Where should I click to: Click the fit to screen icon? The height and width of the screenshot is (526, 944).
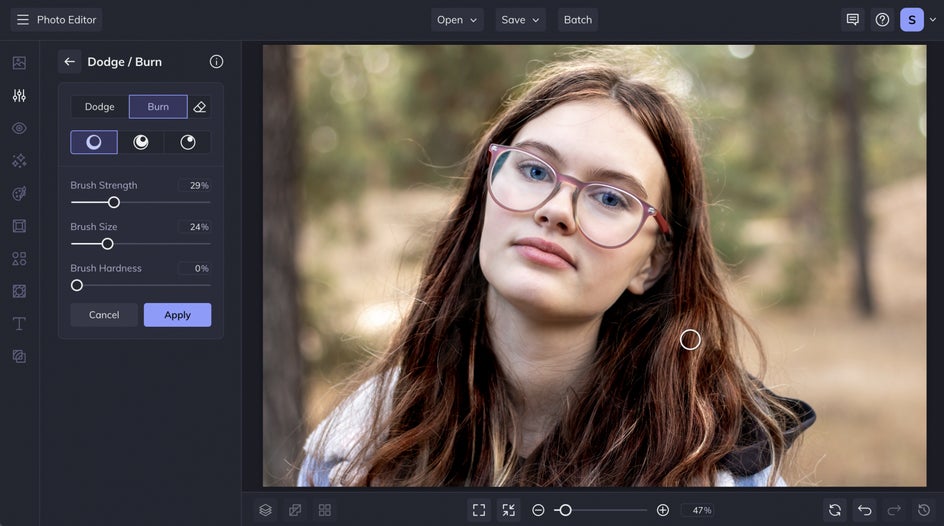click(479, 510)
